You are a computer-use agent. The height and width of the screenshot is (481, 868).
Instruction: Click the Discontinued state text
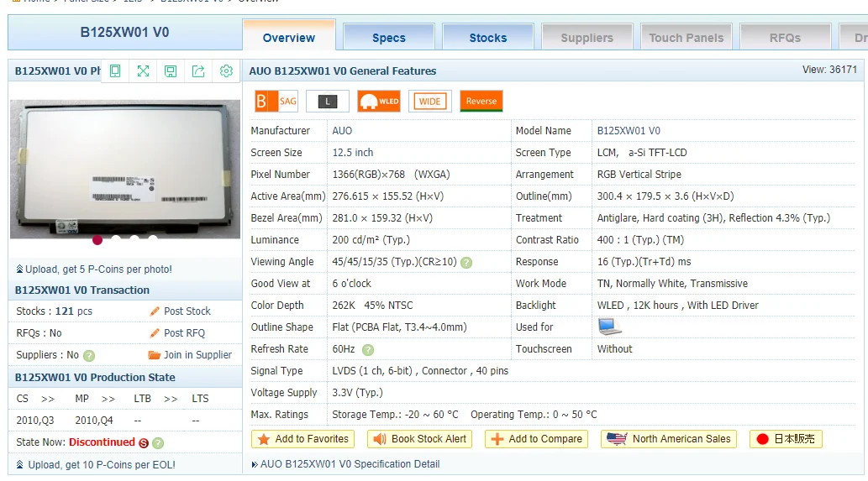[102, 442]
